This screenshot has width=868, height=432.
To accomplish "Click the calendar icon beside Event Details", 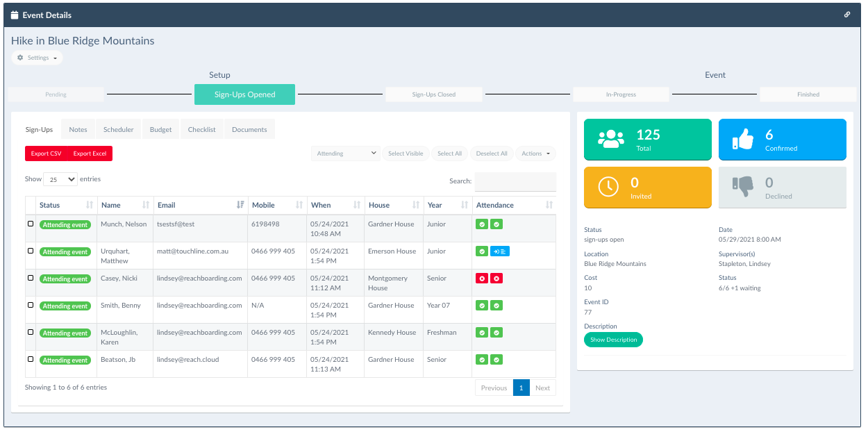I will 15,15.
